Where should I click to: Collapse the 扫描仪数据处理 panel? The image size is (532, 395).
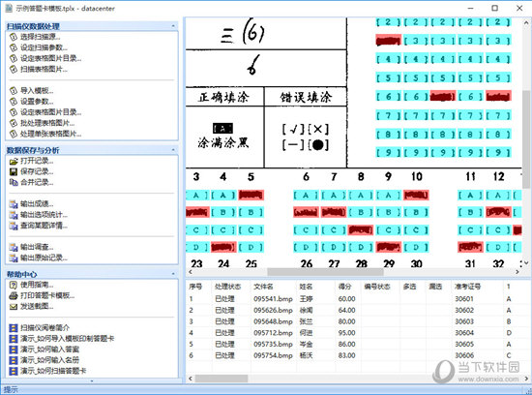173,26
